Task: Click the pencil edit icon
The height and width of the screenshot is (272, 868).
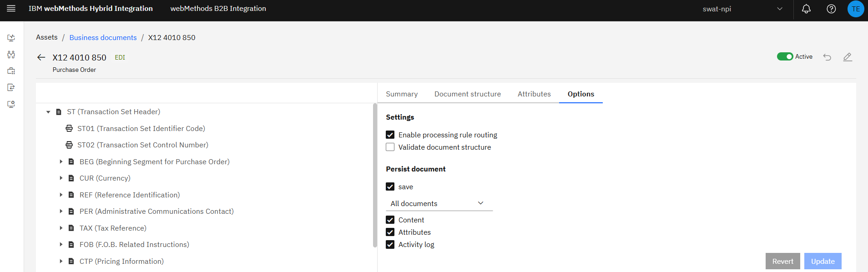Action: (848, 57)
